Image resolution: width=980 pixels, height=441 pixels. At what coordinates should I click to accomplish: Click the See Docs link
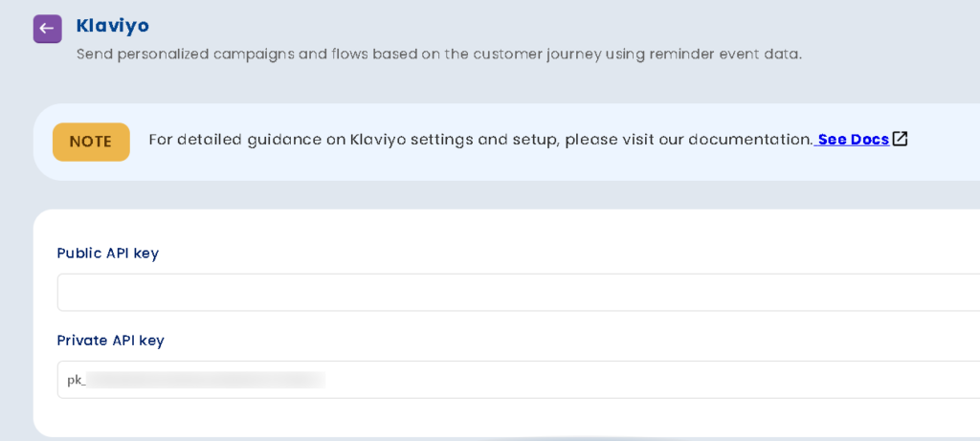[x=853, y=140]
